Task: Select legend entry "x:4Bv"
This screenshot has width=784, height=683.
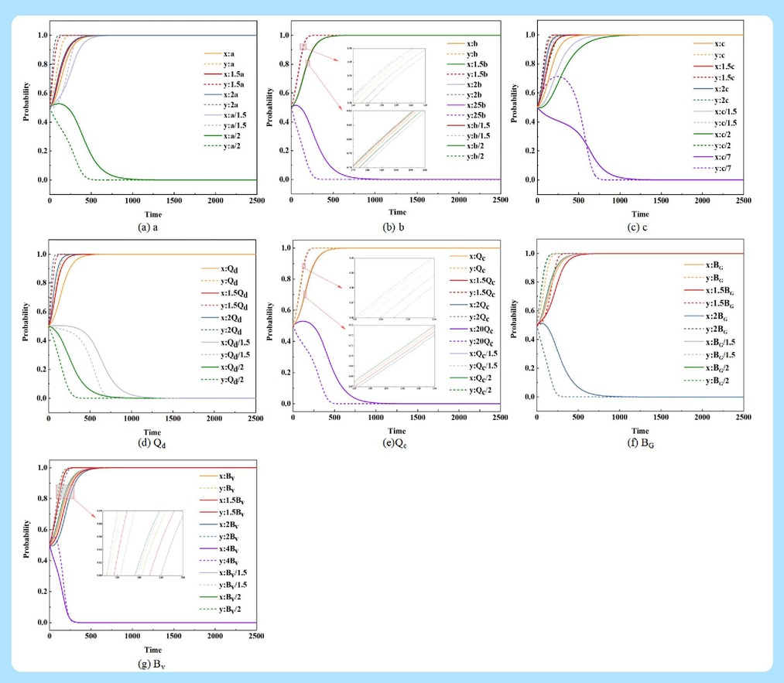Action: coord(220,548)
